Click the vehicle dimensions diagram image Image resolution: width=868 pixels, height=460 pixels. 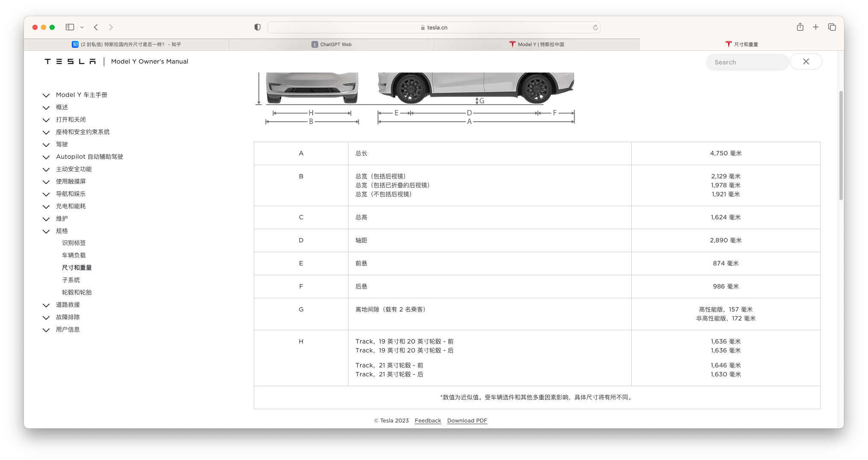(x=416, y=99)
